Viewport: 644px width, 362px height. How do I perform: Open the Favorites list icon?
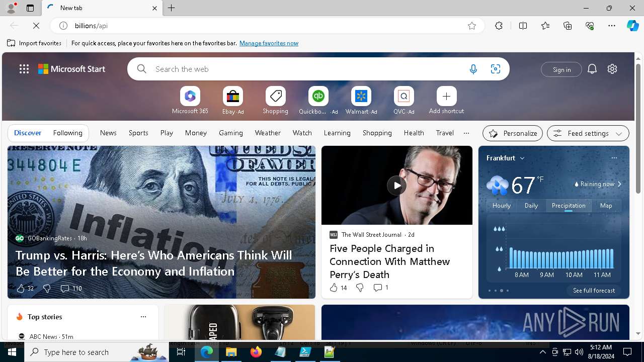[545, 26]
